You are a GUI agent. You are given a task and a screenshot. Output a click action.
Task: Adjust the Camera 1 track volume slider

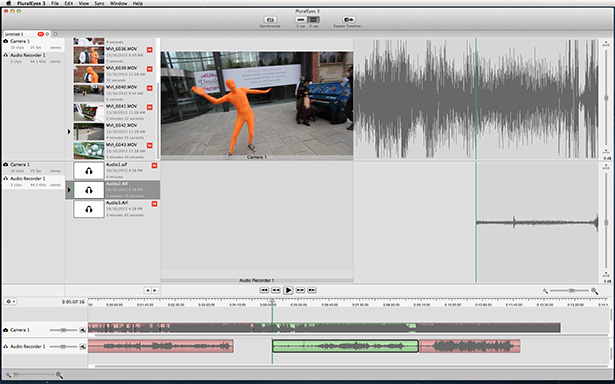[63, 330]
